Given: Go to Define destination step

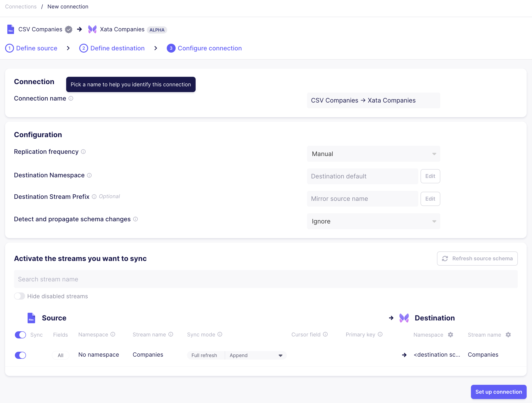Looking at the screenshot, I should tap(112, 48).
